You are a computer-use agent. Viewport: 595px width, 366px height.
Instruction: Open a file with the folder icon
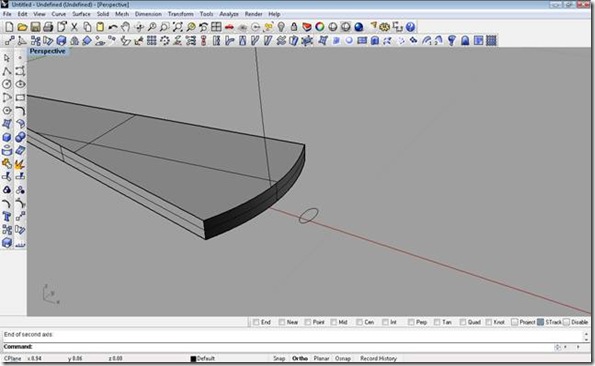click(22, 27)
